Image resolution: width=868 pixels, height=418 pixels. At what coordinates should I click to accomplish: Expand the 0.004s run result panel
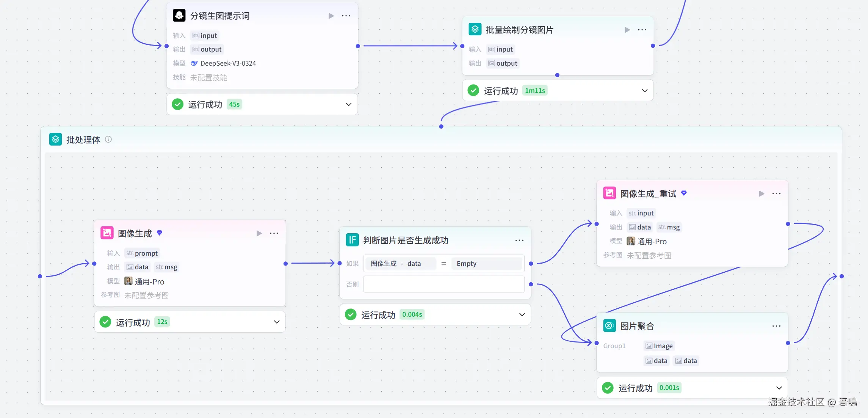[522, 314]
